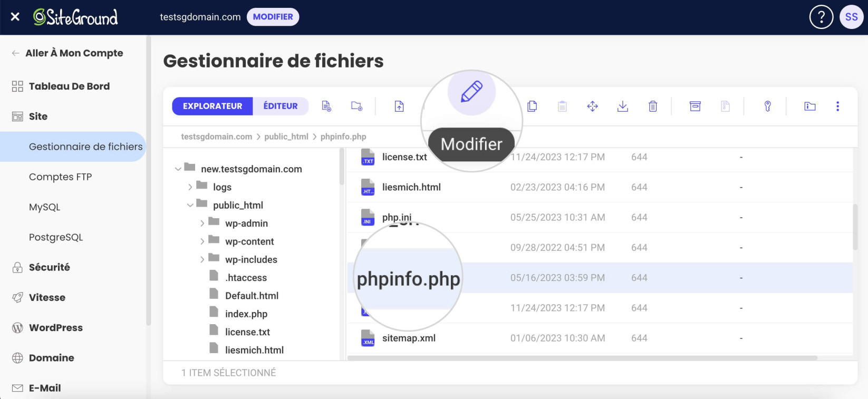Viewport: 868px width, 399px height.
Task: Click date 02/23/2023 04:16 PM cell
Action: (x=557, y=187)
